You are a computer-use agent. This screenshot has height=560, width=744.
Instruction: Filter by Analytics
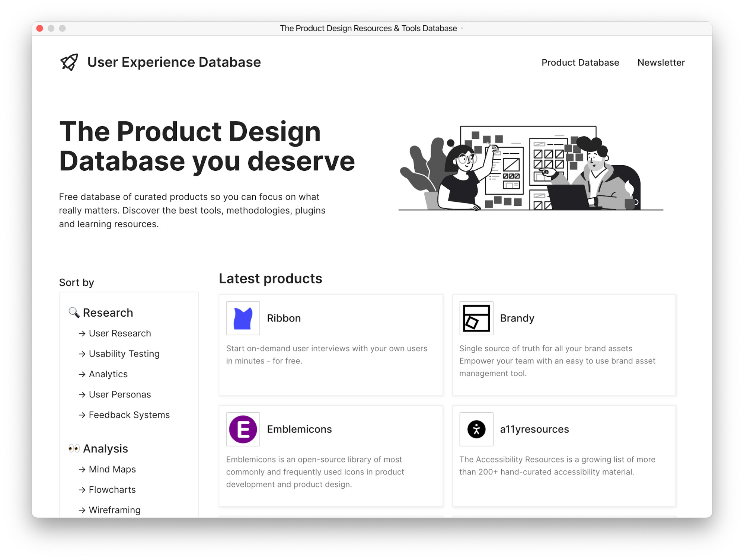tap(108, 374)
